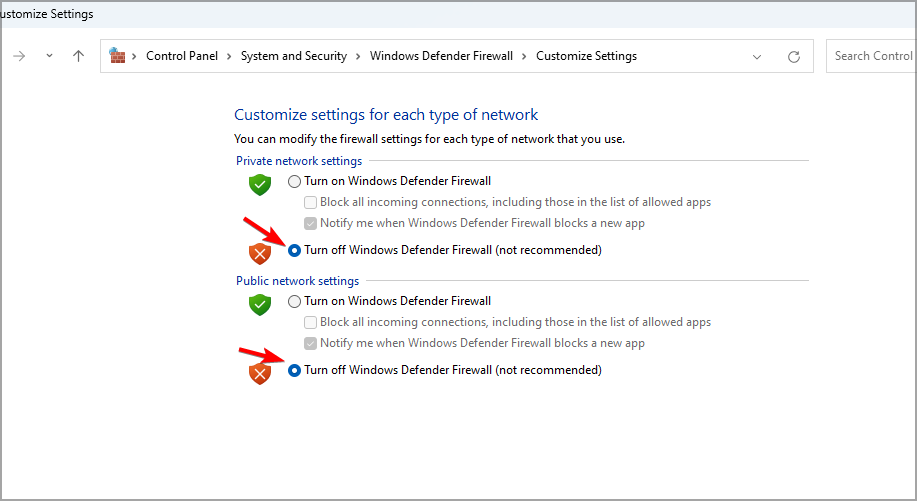Click green shield icon under Public network

click(x=260, y=304)
